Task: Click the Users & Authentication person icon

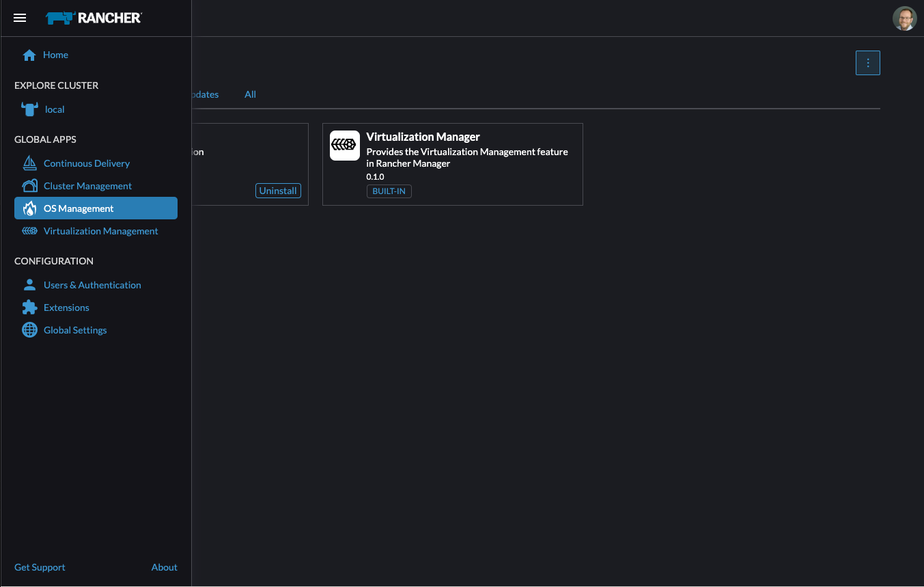Action: click(29, 285)
